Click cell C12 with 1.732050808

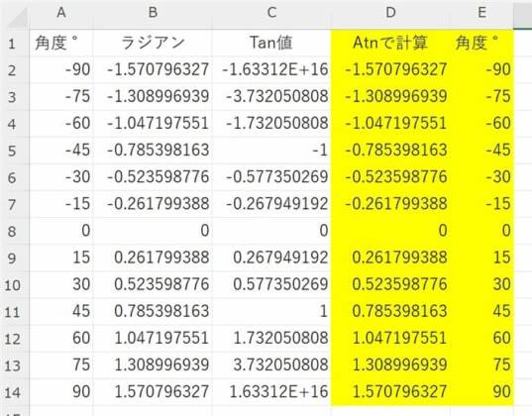point(271,339)
